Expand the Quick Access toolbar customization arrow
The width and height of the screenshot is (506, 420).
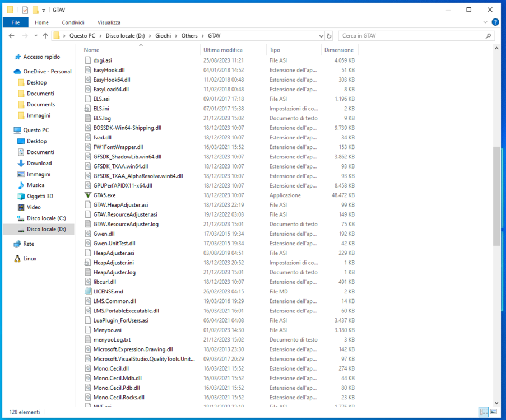tap(43, 10)
